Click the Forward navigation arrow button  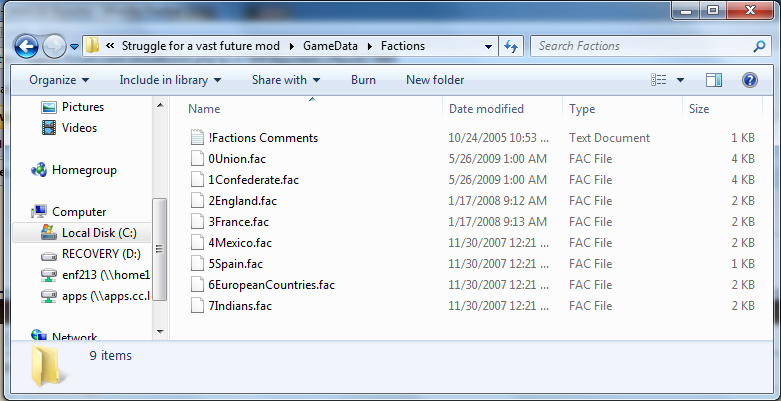(x=55, y=46)
